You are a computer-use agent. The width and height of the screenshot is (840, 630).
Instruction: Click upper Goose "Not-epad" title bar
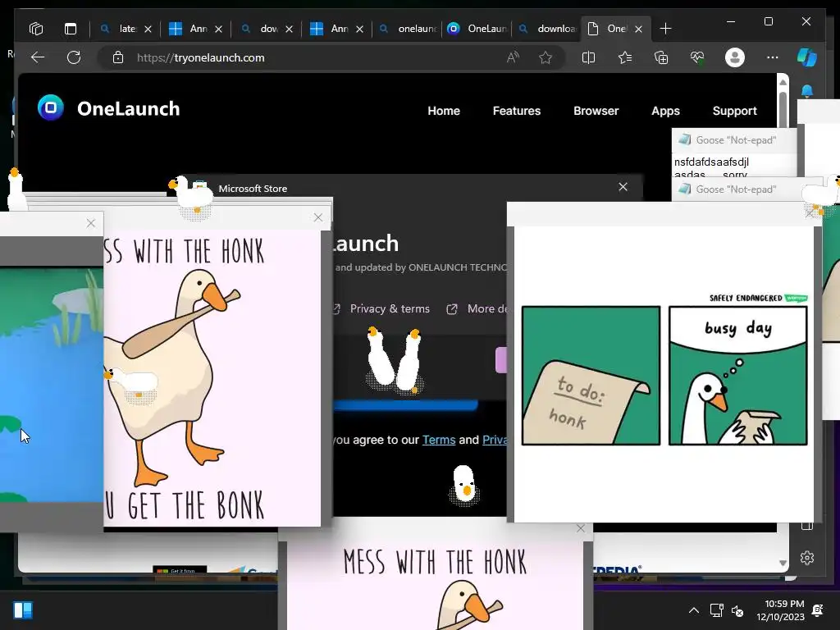734,140
